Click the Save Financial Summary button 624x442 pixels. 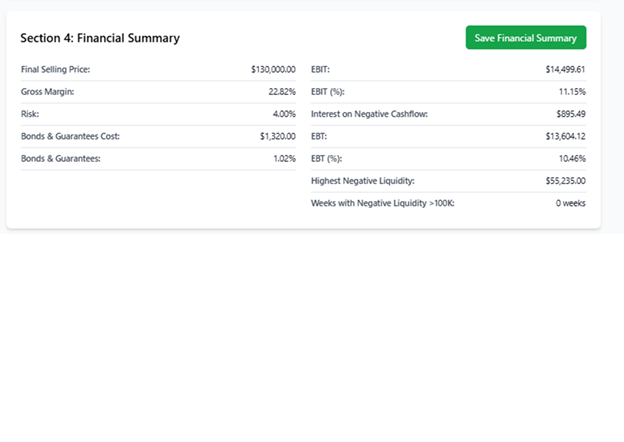coord(526,38)
